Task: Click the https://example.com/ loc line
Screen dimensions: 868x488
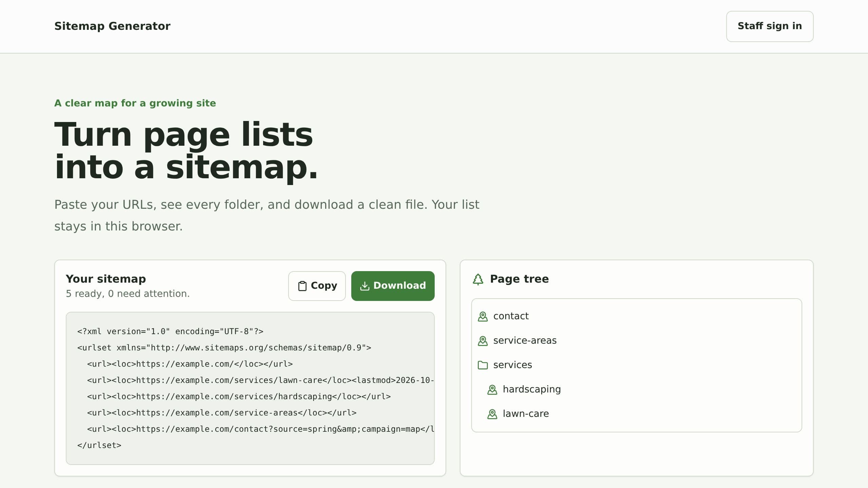Action: pos(190,364)
